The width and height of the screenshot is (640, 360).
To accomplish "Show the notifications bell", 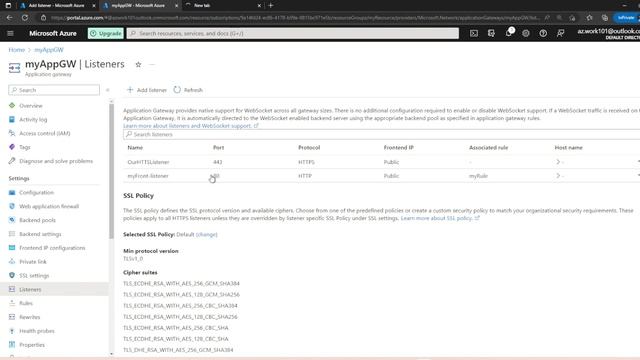I will point(509,33).
